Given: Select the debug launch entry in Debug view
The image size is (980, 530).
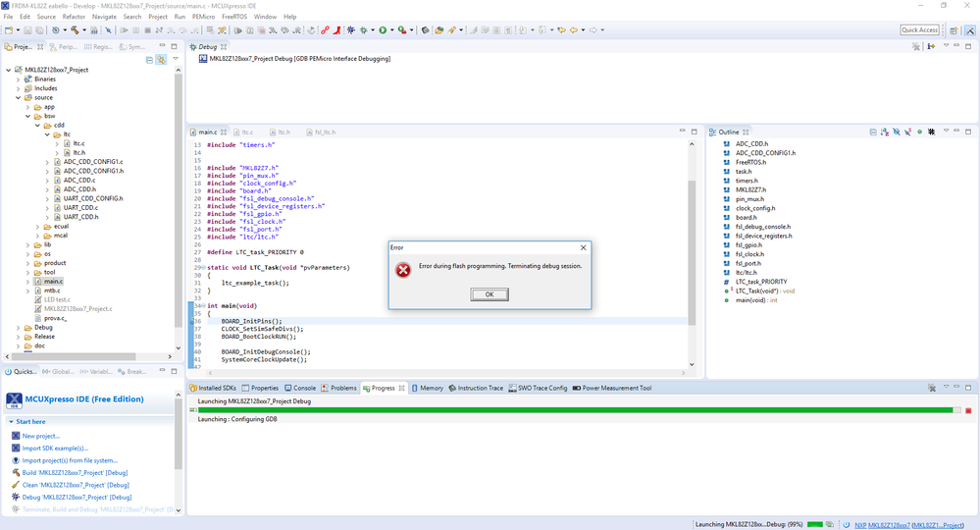Looking at the screenshot, I should (x=295, y=59).
